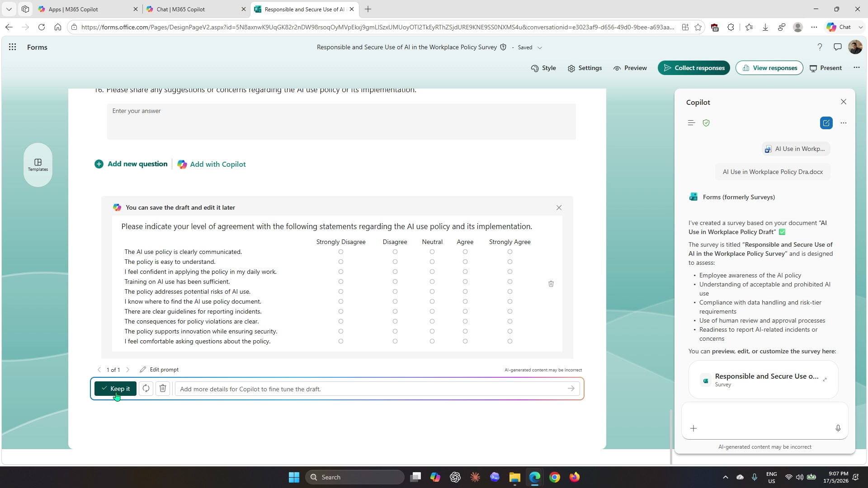This screenshot has width=868, height=488.
Task: Open the Responsible and Secure Use survey card
Action: pyautogui.click(x=763, y=380)
